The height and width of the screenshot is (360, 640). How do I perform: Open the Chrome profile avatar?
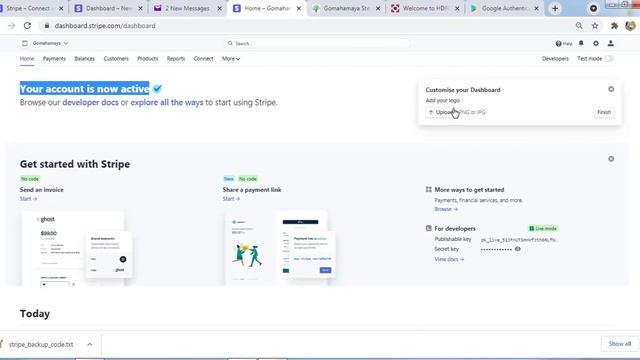(630, 26)
